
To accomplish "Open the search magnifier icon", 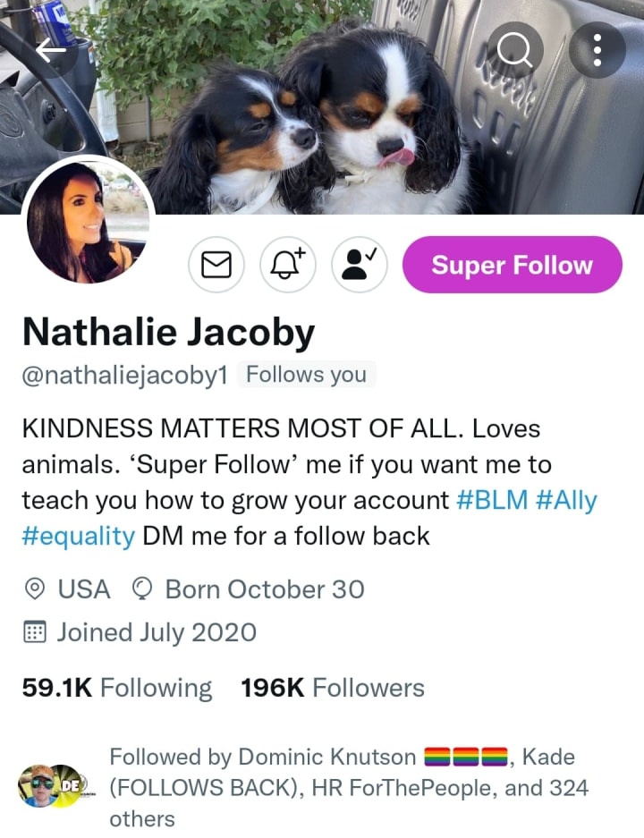I will click(x=514, y=50).
